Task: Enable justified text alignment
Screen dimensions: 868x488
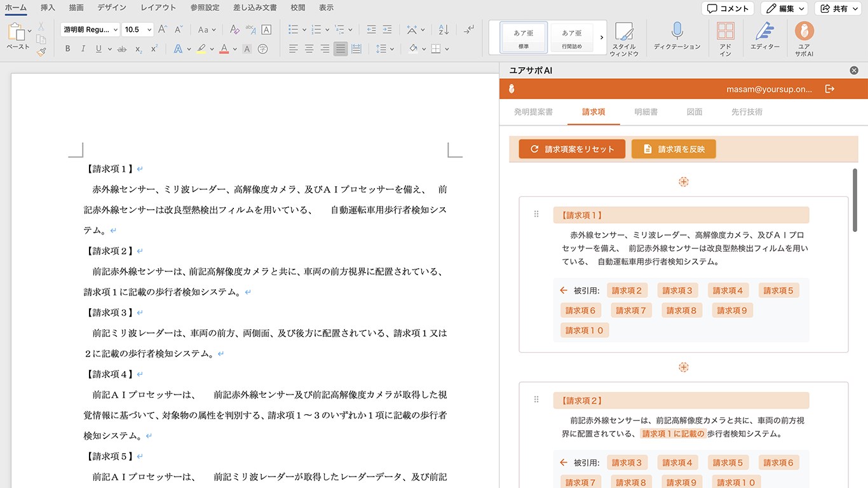Action: 341,49
